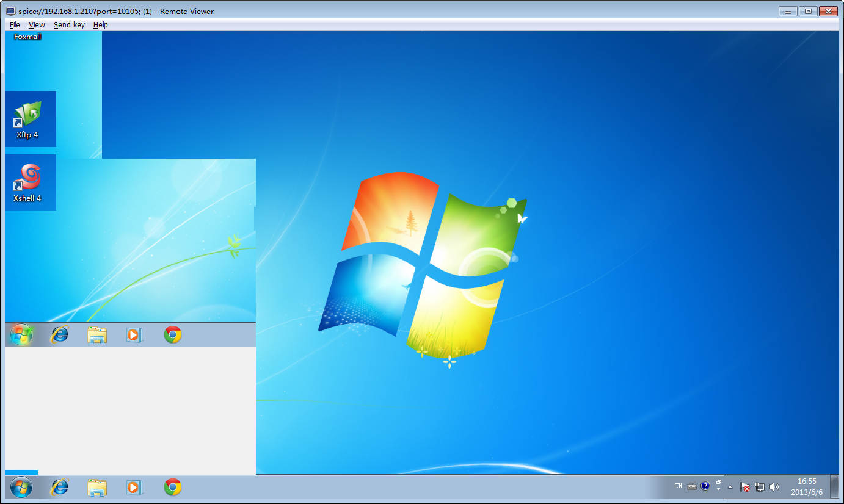Open language bar help question mark
Image resolution: width=844 pixels, height=504 pixels.
click(705, 486)
